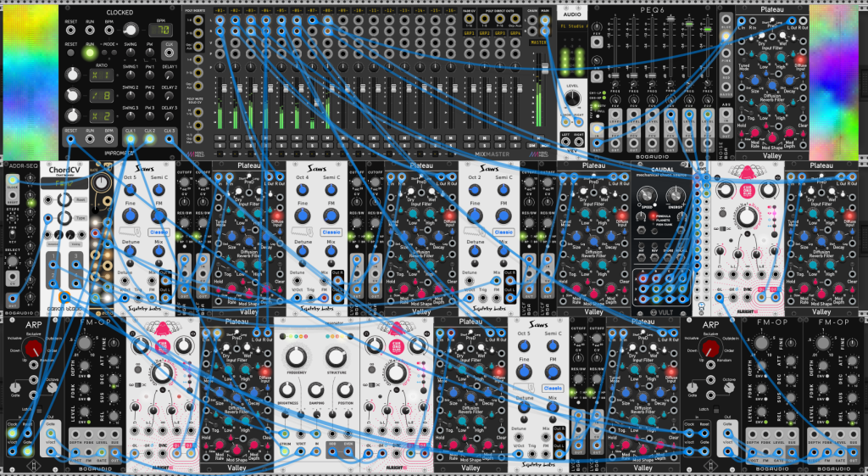
Task: Click the OUT jack on ADDR-SEQ
Action: click(x=12, y=300)
